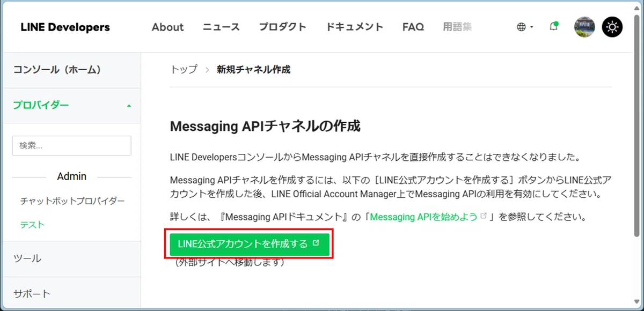Open the notifications bell
The width and height of the screenshot is (644, 311).
554,27
